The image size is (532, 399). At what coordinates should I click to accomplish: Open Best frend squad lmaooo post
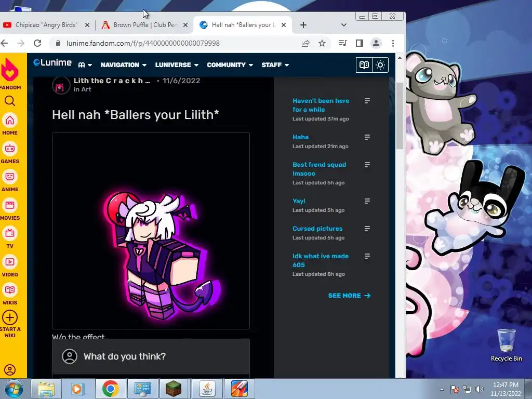(320, 169)
